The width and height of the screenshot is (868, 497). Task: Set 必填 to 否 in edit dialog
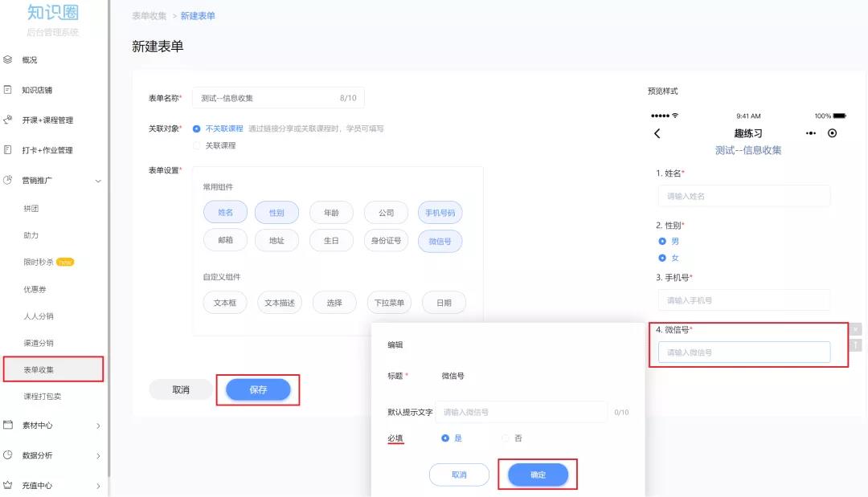(506, 438)
